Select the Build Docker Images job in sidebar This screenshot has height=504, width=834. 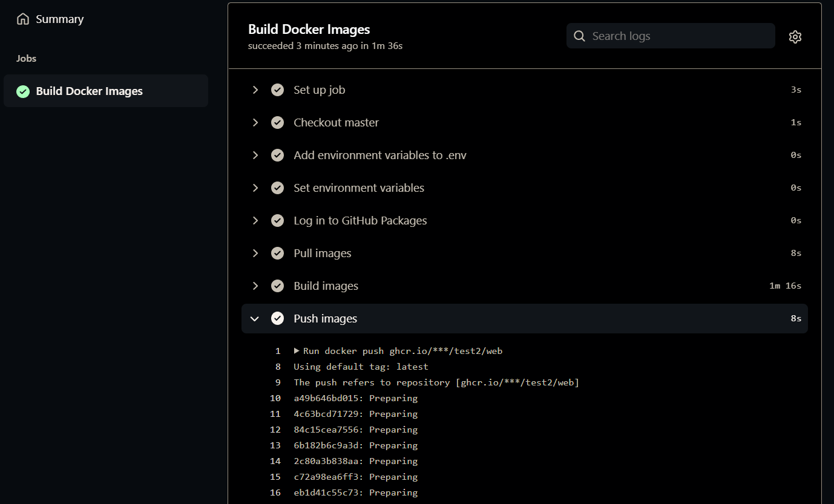89,91
